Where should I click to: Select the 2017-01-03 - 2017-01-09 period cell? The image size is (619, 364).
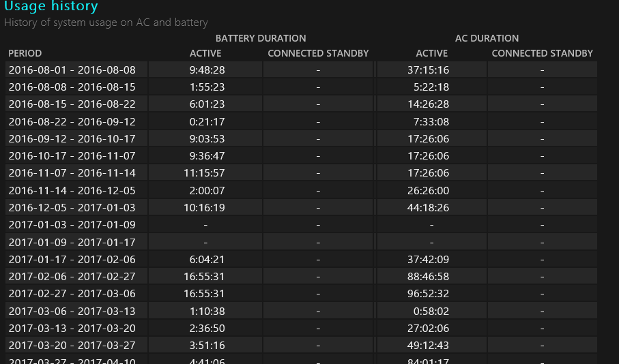pyautogui.click(x=72, y=224)
